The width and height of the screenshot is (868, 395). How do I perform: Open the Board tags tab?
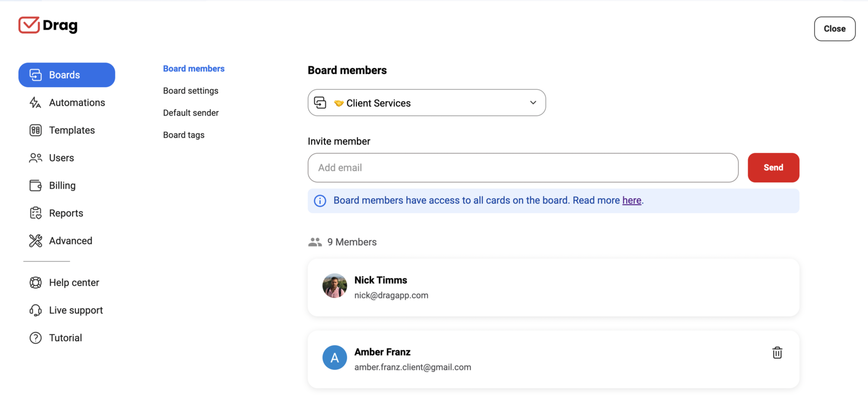click(184, 135)
